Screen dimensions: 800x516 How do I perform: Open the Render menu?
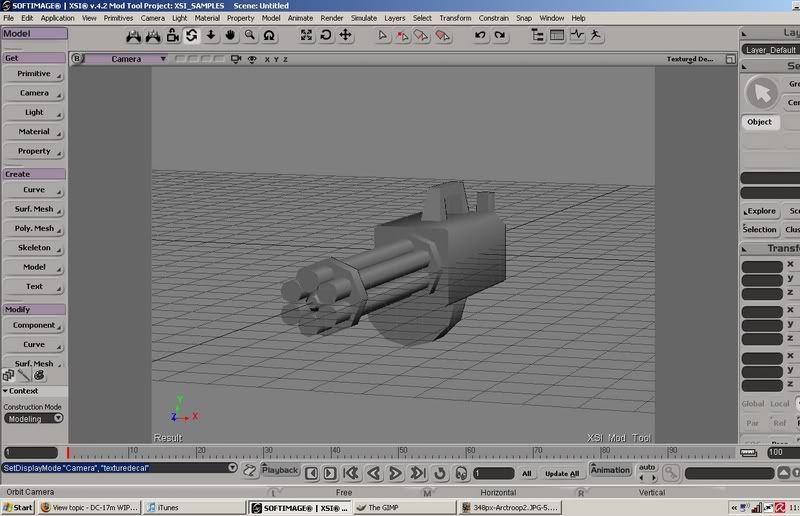click(x=332, y=18)
